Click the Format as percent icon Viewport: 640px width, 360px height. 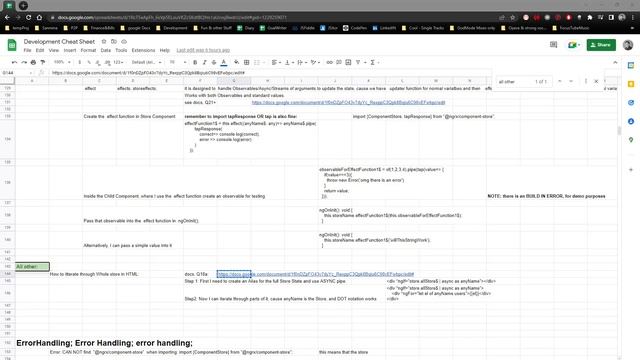pyautogui.click(x=89, y=62)
